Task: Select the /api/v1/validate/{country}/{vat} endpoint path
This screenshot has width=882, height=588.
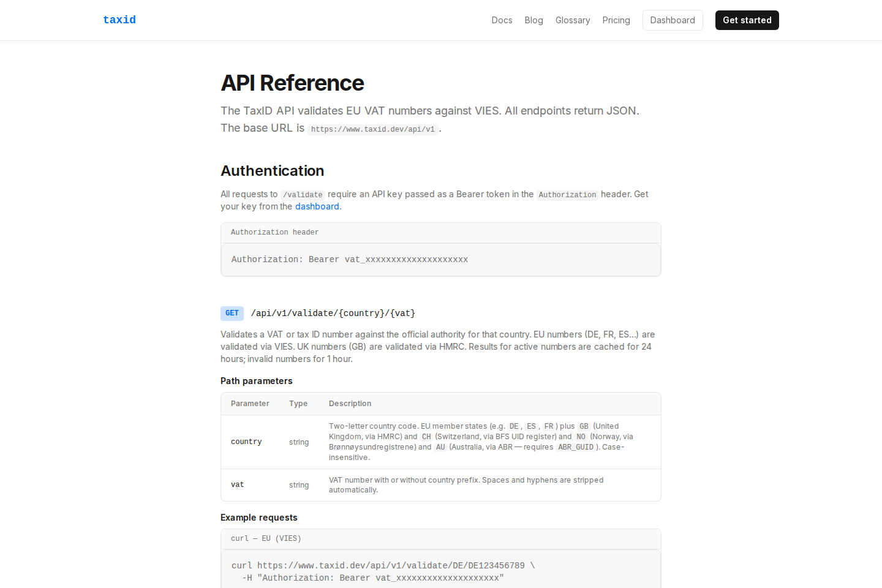Action: click(333, 313)
